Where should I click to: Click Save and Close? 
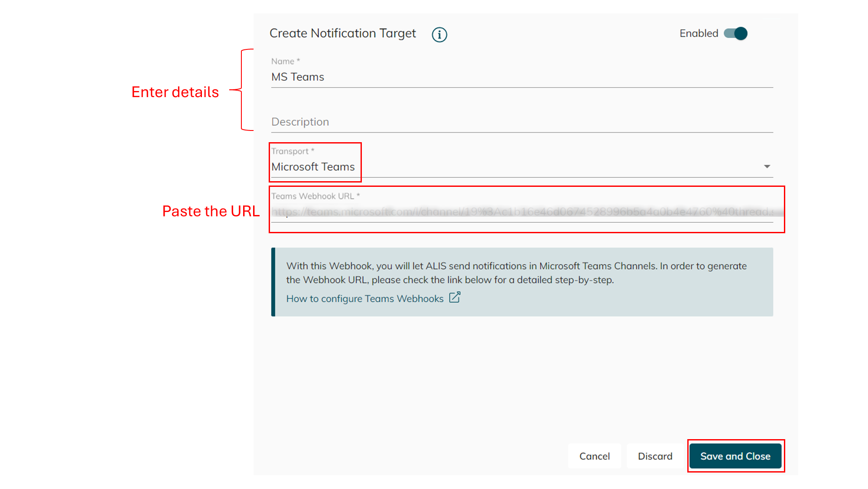click(735, 456)
